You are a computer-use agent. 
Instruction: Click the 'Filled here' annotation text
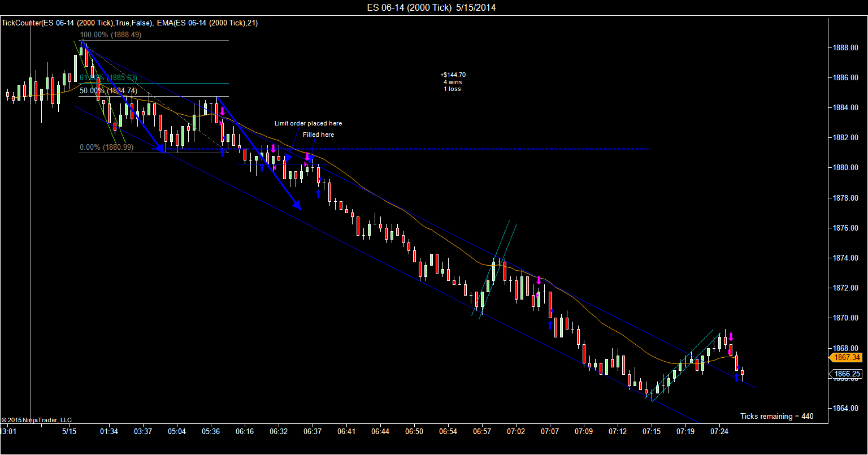[318, 135]
